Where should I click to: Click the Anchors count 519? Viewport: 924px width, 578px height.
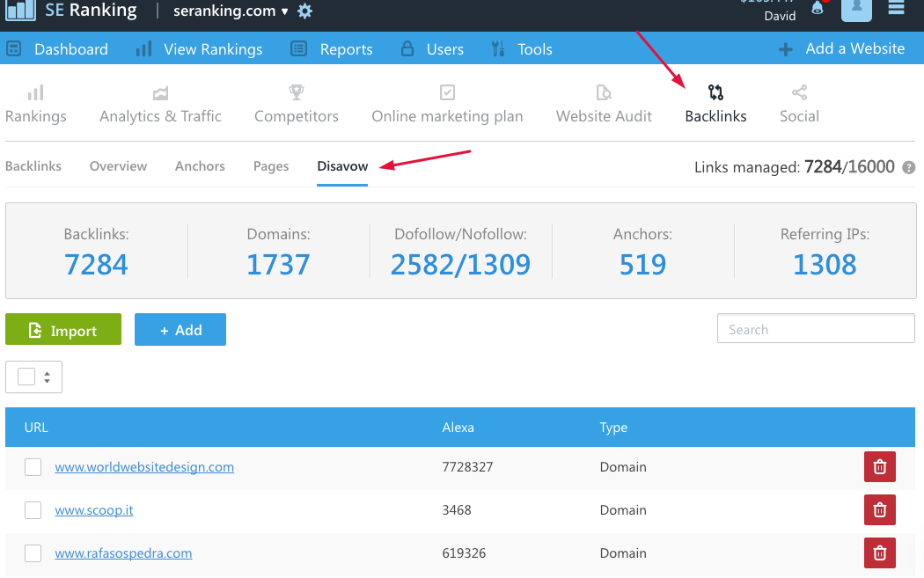click(643, 265)
